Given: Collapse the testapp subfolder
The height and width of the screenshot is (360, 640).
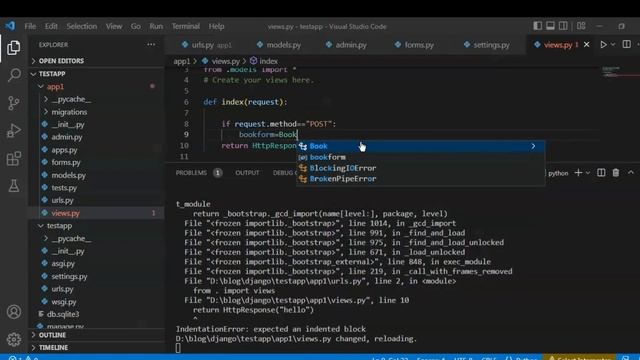Looking at the screenshot, I should 41,226.
